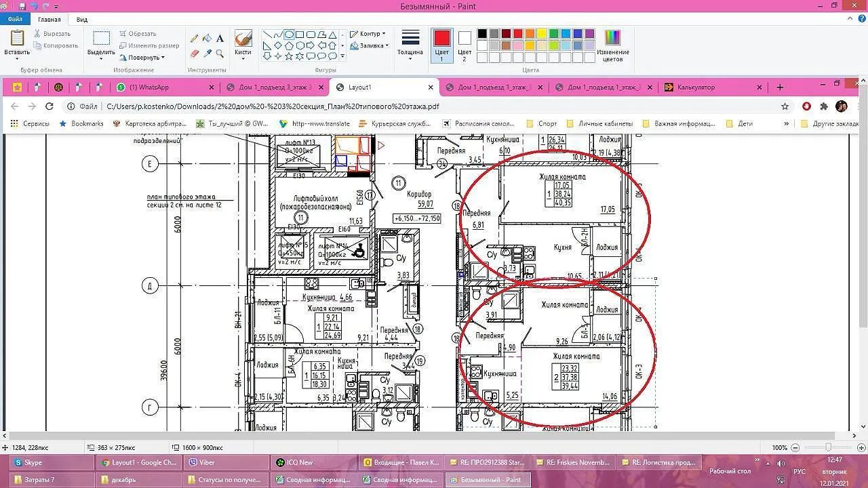
Task: Select the Pencil tool
Action: pyautogui.click(x=195, y=39)
